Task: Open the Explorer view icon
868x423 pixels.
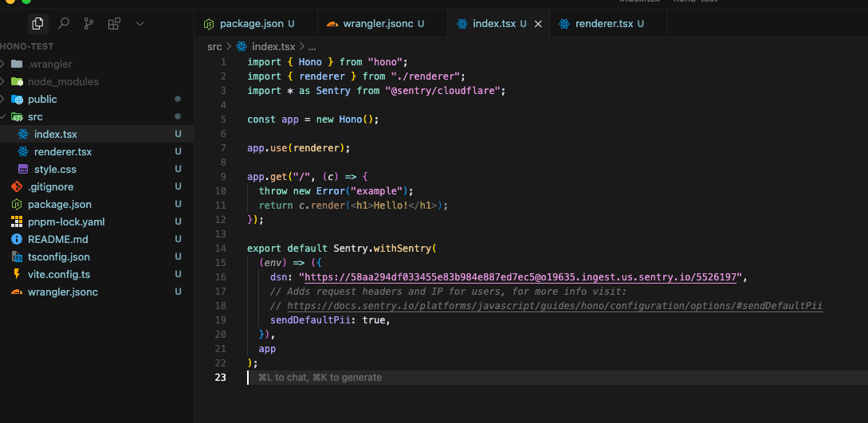Action: click(37, 24)
